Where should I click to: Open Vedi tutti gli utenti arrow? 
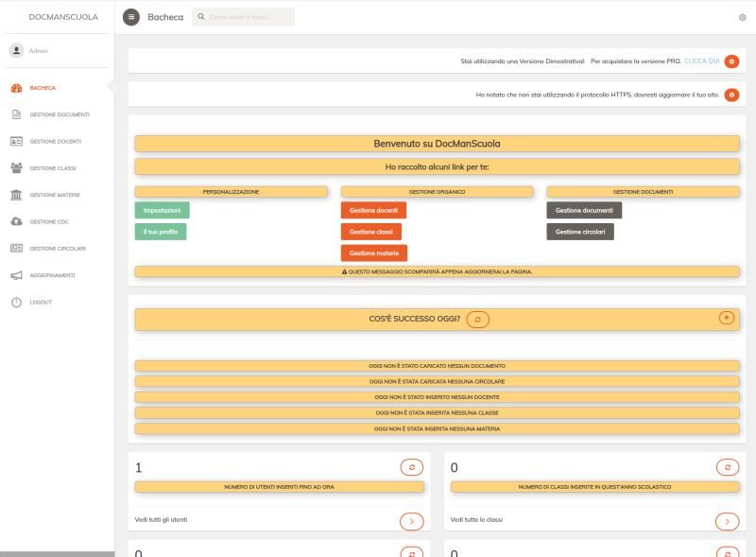point(412,519)
